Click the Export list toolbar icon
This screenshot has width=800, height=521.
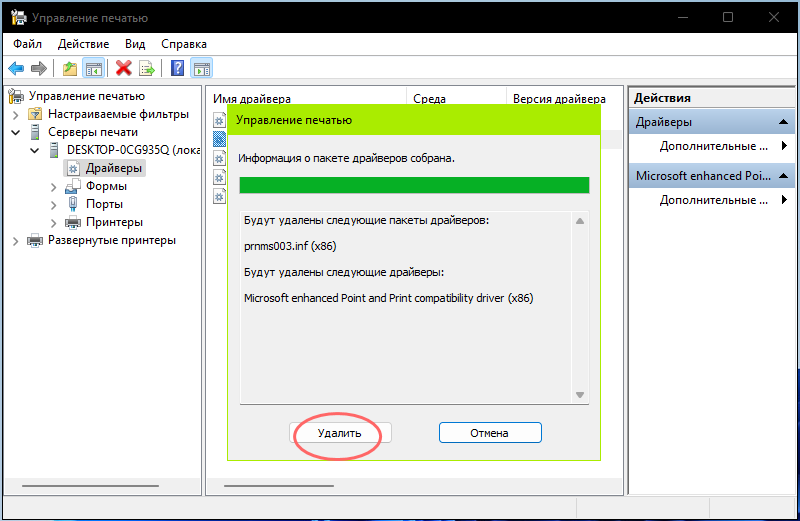[147, 68]
